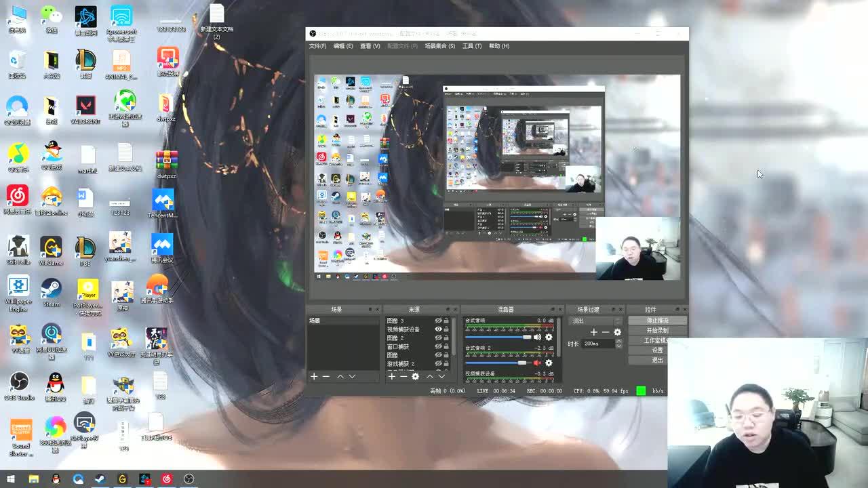This screenshot has width=868, height=488.
Task: Open the 工具(T) menu in OBS
Action: tap(472, 46)
